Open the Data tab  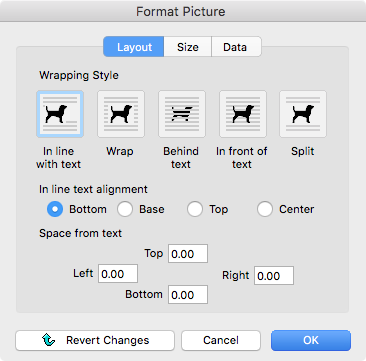(236, 47)
